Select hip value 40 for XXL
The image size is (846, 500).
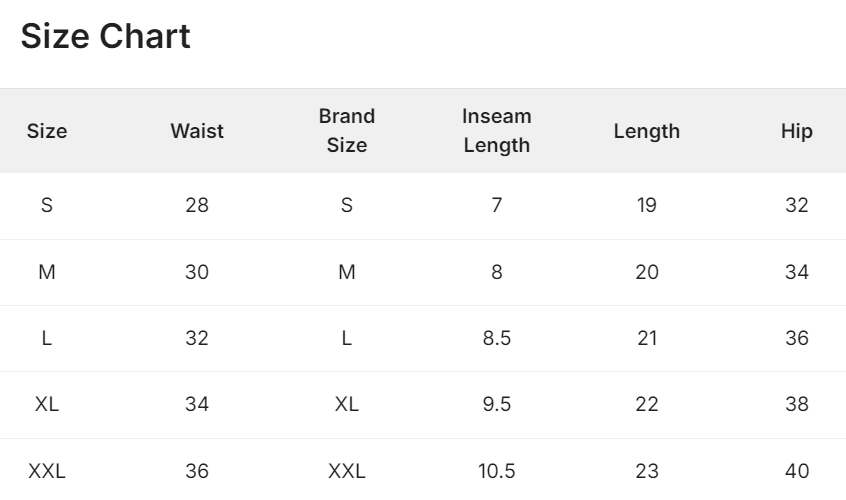tap(797, 470)
